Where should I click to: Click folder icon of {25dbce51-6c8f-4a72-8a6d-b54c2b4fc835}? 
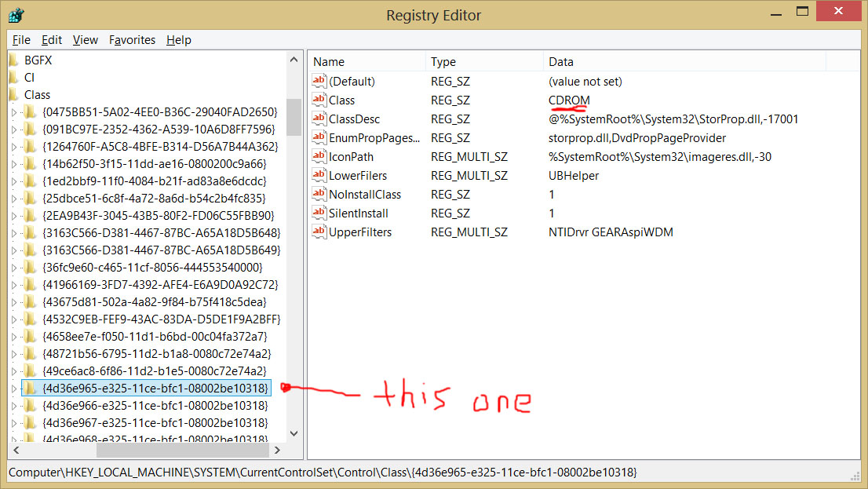click(30, 199)
